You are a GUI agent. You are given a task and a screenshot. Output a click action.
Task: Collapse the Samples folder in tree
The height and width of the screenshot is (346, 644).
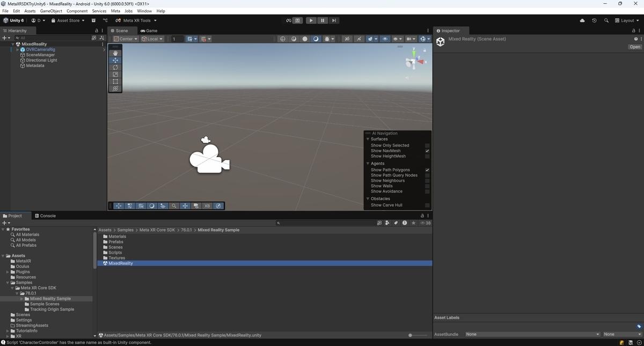click(x=8, y=283)
